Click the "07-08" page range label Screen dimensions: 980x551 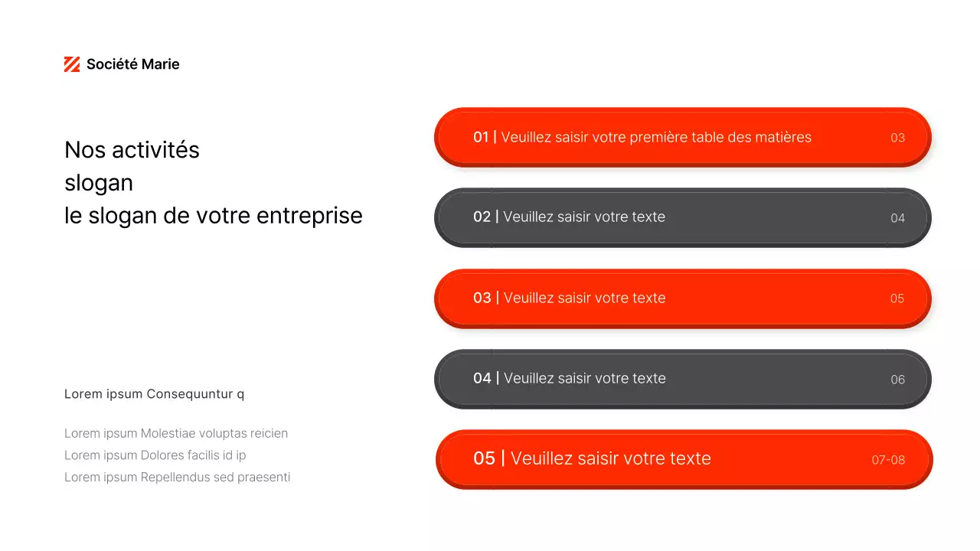(x=888, y=460)
